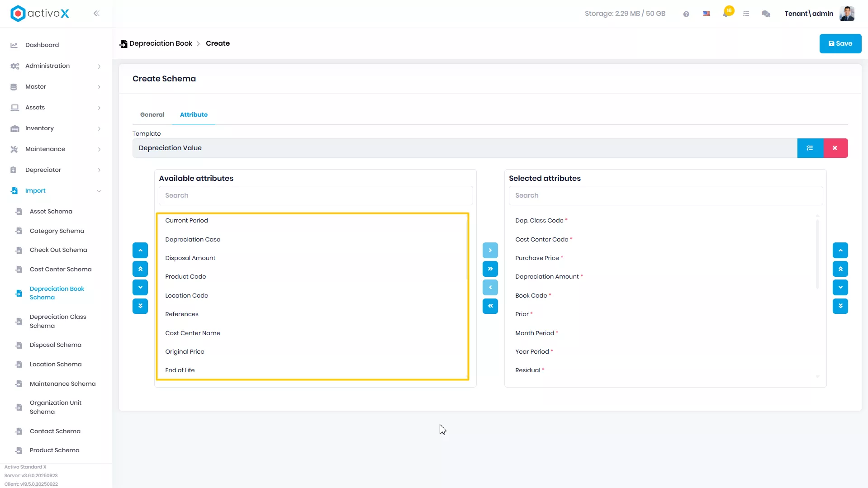Click the Selected attributes search field
The width and height of the screenshot is (868, 488).
click(x=666, y=195)
